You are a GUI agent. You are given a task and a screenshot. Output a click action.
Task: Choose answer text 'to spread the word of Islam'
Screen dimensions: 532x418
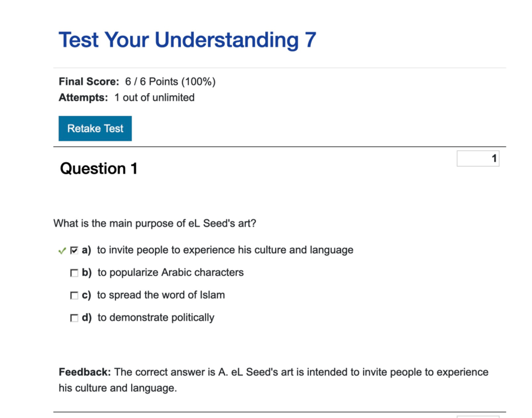161,295
